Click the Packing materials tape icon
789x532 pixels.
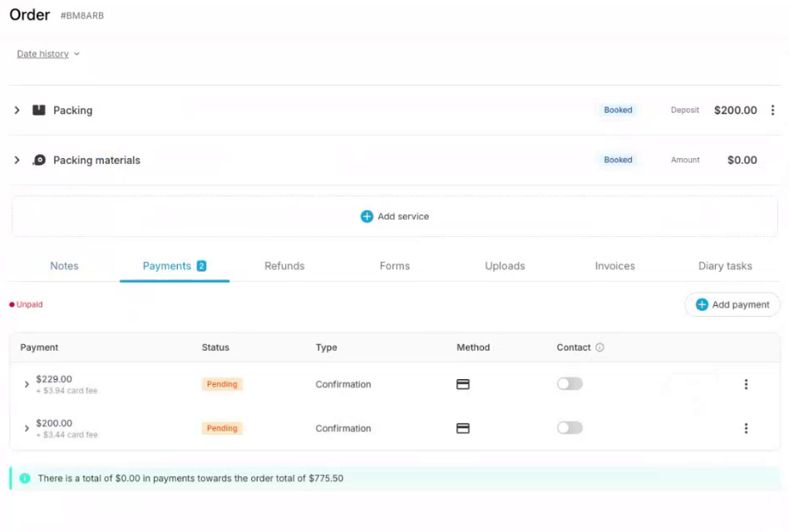tap(39, 160)
